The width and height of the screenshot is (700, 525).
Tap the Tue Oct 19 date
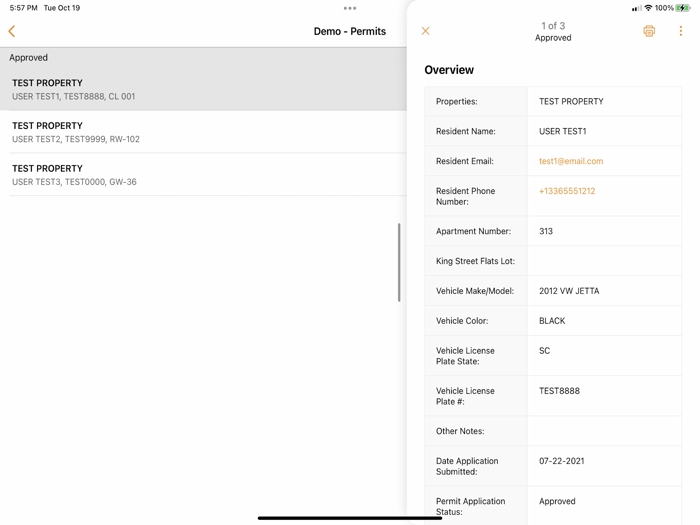click(x=62, y=8)
